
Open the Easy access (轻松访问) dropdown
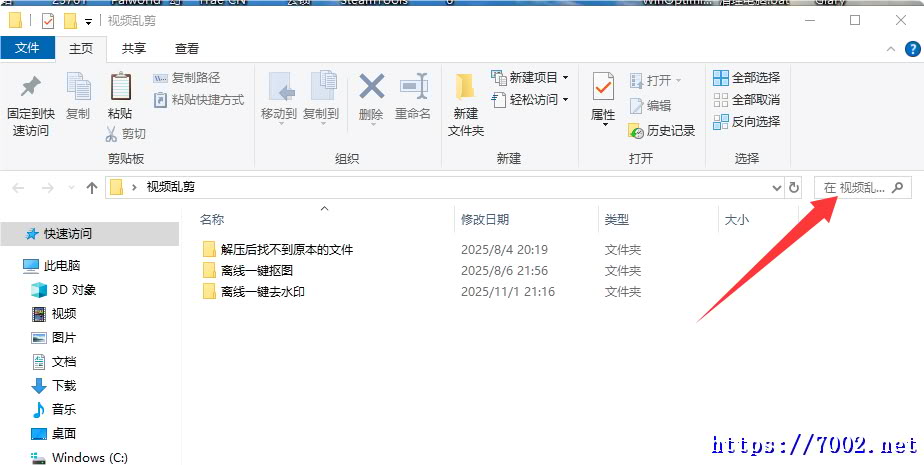pyautogui.click(x=530, y=100)
